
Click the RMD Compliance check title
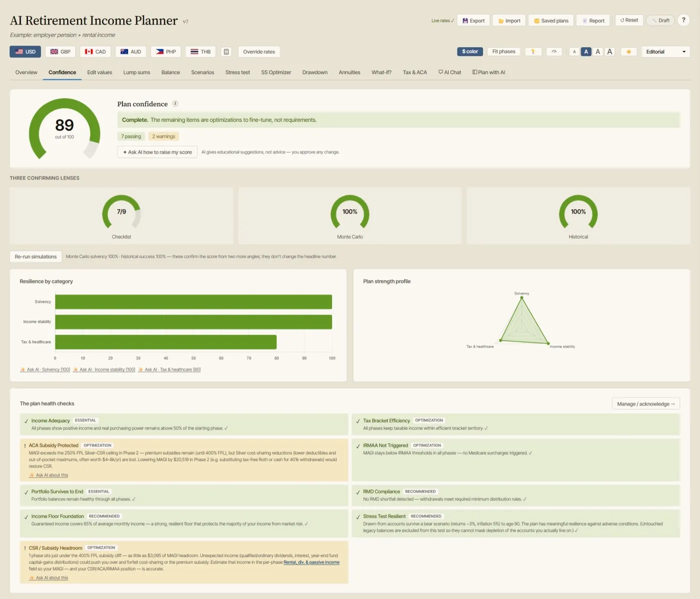point(381,491)
